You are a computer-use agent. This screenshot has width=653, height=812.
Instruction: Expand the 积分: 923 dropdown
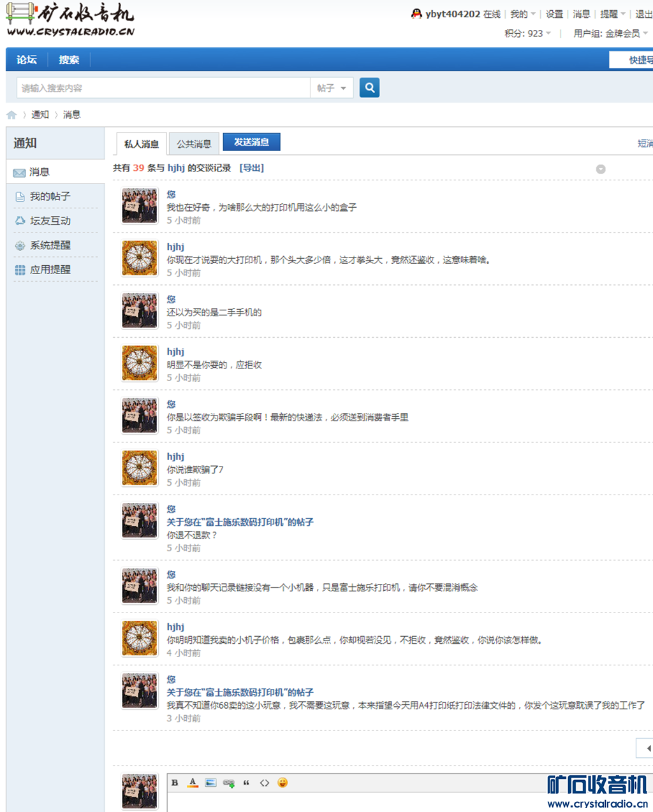click(528, 33)
